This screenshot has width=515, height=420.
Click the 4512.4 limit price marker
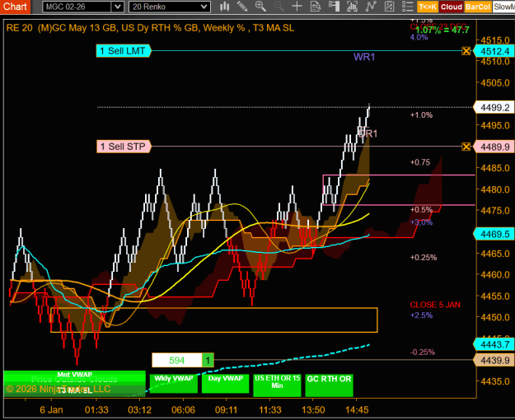click(x=494, y=51)
